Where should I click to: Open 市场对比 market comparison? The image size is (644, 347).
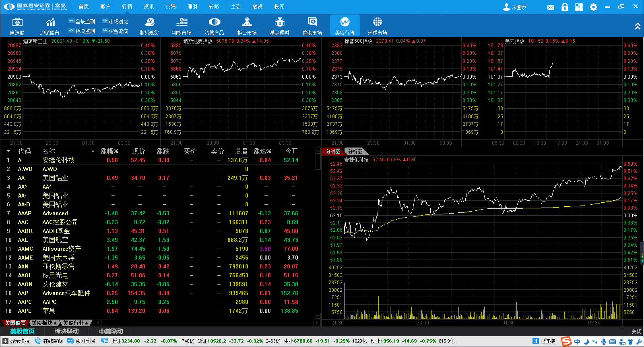tap(115, 21)
